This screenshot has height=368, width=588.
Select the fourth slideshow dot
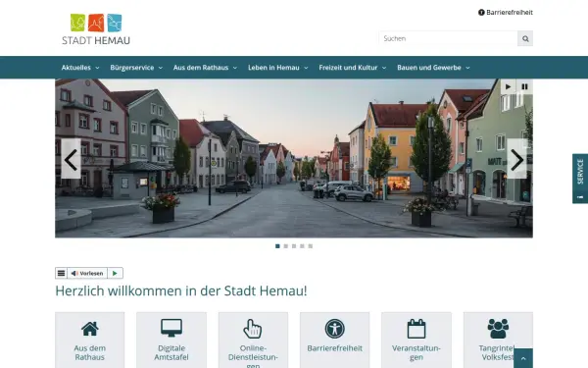302,246
